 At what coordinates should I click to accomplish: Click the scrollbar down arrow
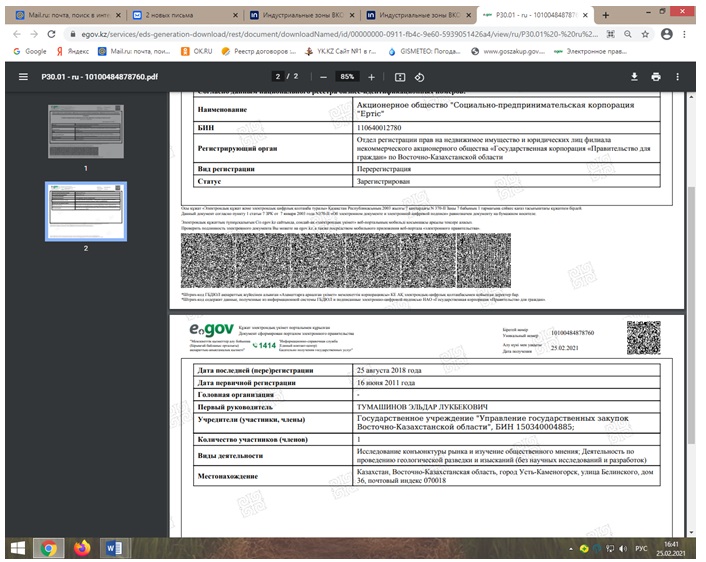click(x=691, y=533)
